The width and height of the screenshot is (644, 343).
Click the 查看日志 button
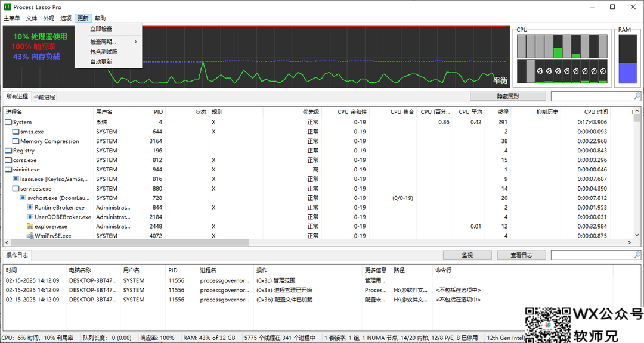pyautogui.click(x=521, y=255)
